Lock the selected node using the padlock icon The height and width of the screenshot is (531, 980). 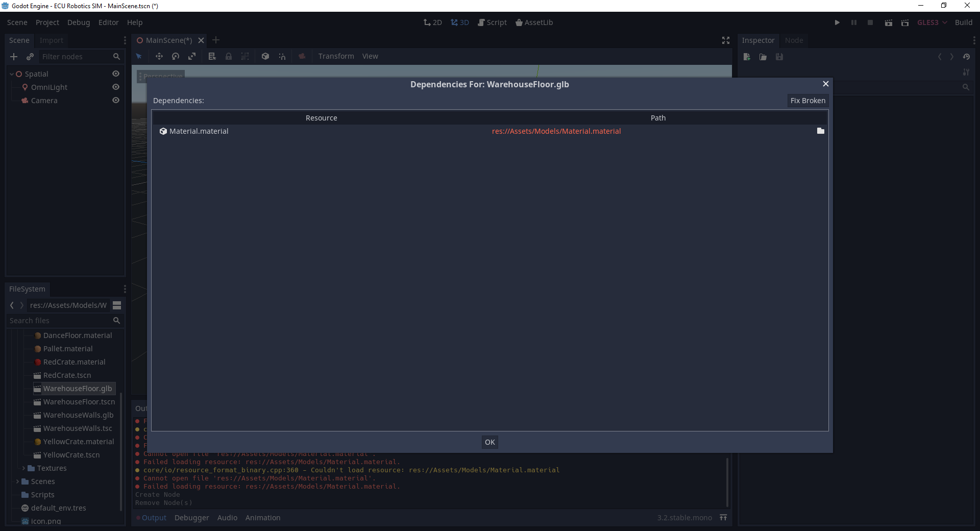[x=229, y=56]
